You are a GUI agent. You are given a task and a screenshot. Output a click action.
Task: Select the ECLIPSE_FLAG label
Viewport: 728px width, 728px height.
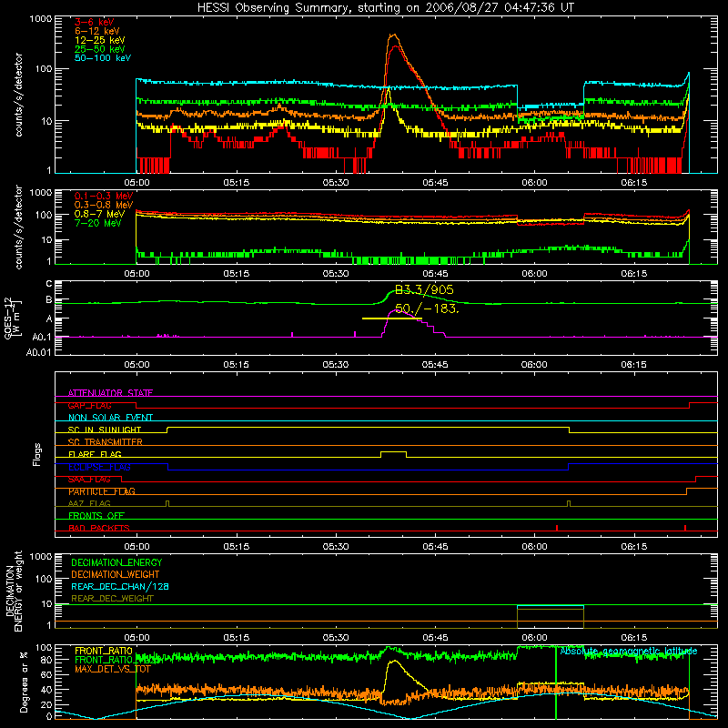click(x=99, y=467)
